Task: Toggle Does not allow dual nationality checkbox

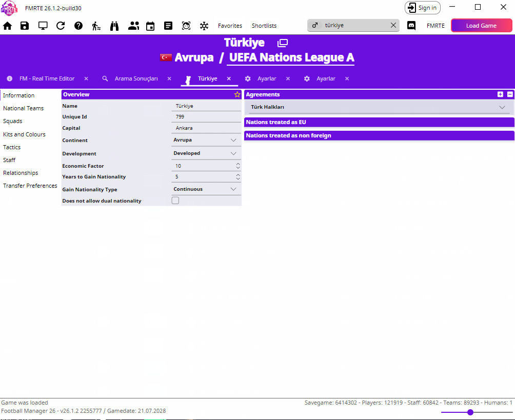Action: tap(175, 201)
